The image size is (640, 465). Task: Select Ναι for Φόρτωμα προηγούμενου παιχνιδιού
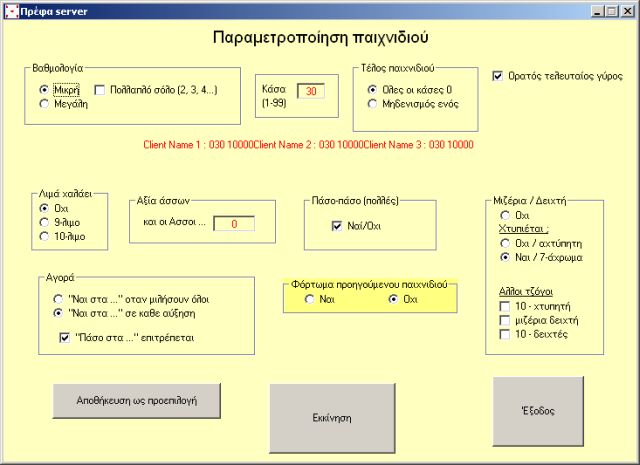click(309, 299)
